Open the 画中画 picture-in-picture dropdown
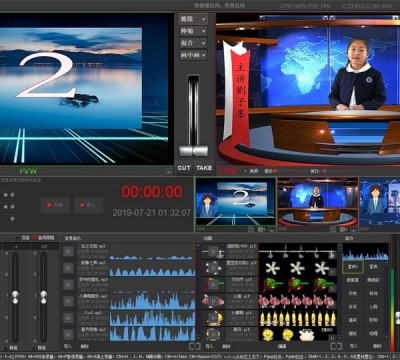400x360 pixels. (193, 55)
